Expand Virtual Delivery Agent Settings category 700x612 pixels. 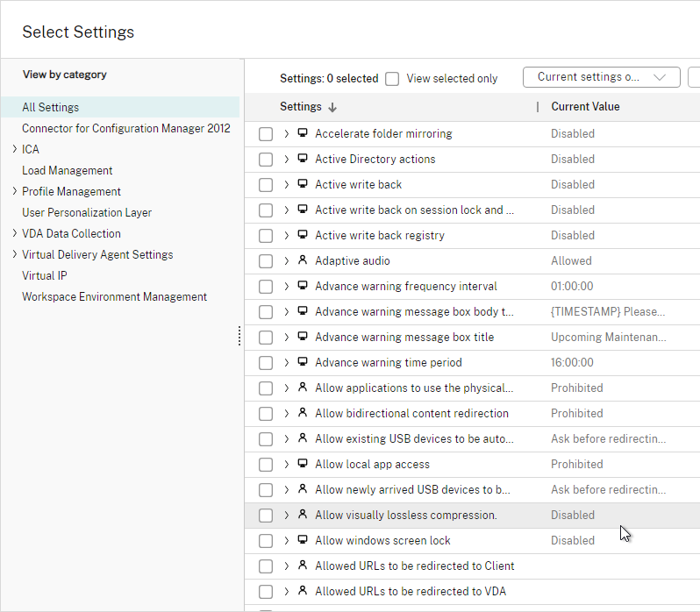(x=15, y=254)
